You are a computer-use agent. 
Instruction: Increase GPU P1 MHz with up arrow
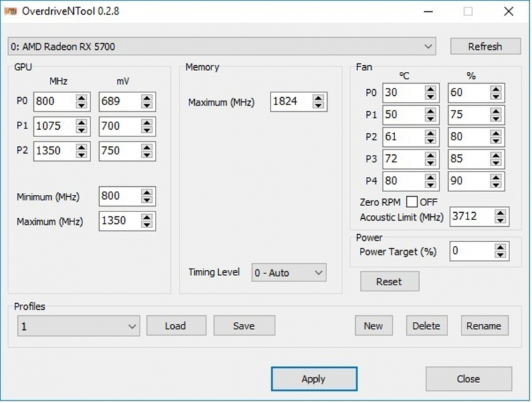click(x=81, y=122)
